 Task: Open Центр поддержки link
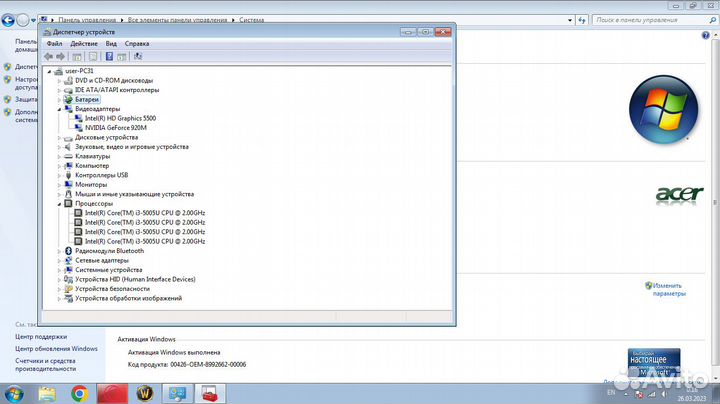tap(41, 337)
